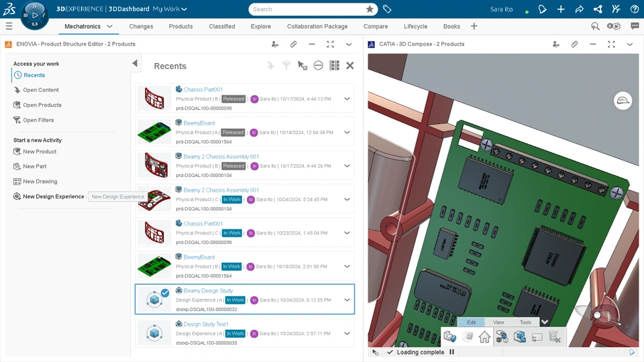Pause loading in the status bar

pyautogui.click(x=451, y=352)
